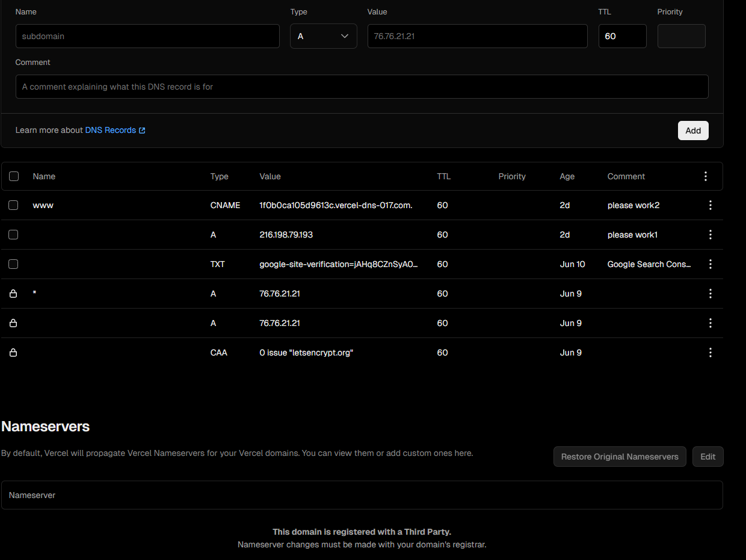
Task: Open three-dot menu for wildcard A record
Action: click(711, 294)
